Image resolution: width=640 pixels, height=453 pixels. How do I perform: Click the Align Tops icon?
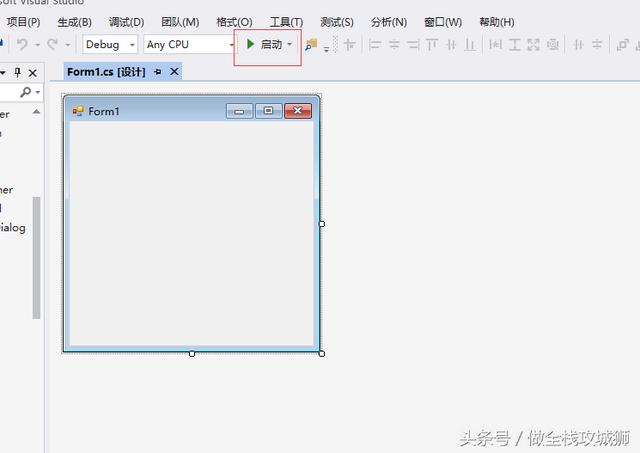(432, 44)
